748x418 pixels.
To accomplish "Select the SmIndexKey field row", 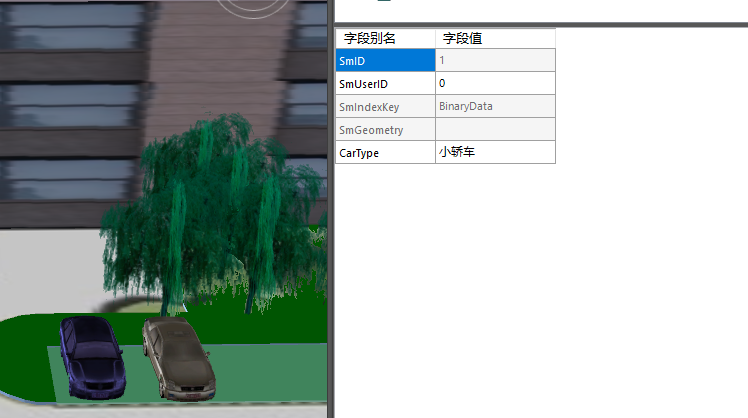I will click(446, 106).
